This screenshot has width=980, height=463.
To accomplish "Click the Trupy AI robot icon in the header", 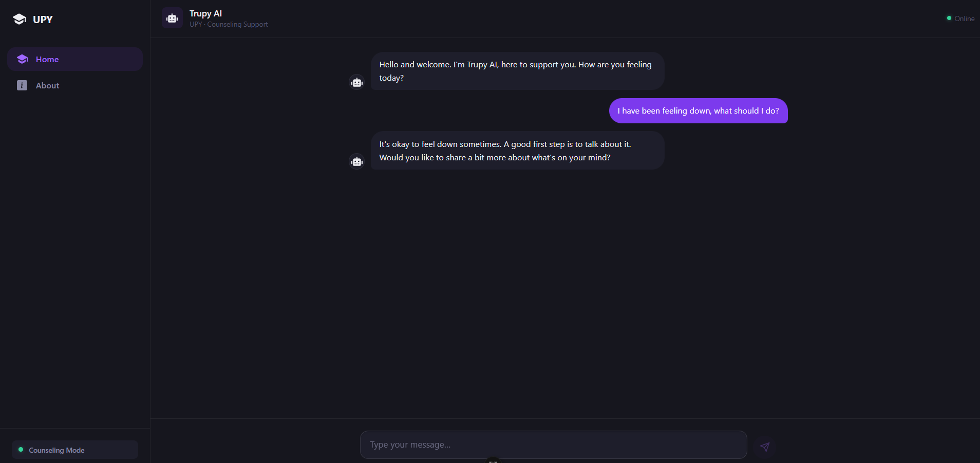I will (x=172, y=18).
